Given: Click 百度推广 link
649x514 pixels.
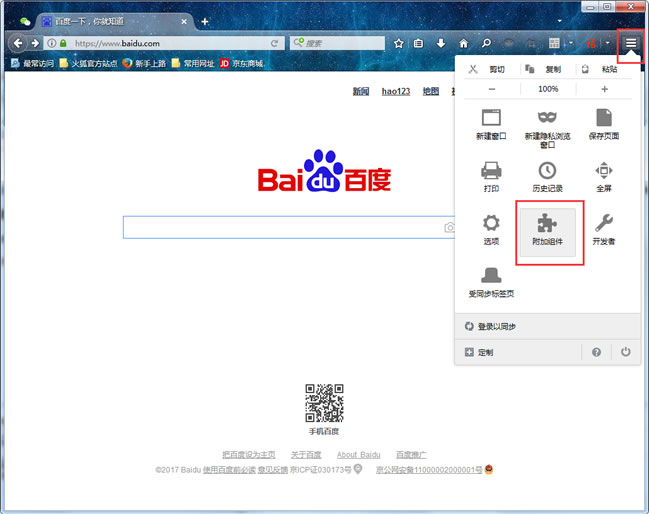Looking at the screenshot, I should coord(411,455).
